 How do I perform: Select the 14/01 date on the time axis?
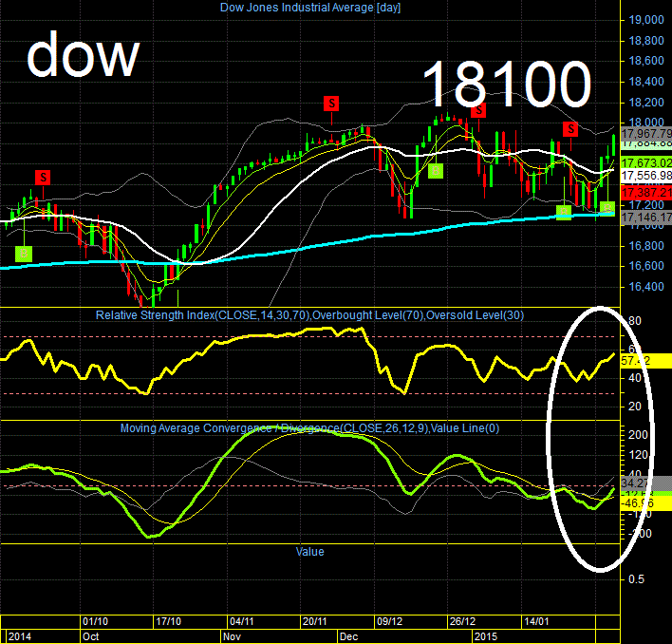click(536, 622)
